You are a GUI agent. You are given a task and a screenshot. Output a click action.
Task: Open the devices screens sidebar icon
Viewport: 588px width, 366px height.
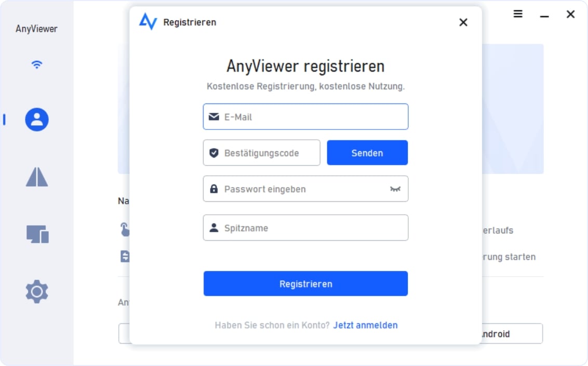37,234
